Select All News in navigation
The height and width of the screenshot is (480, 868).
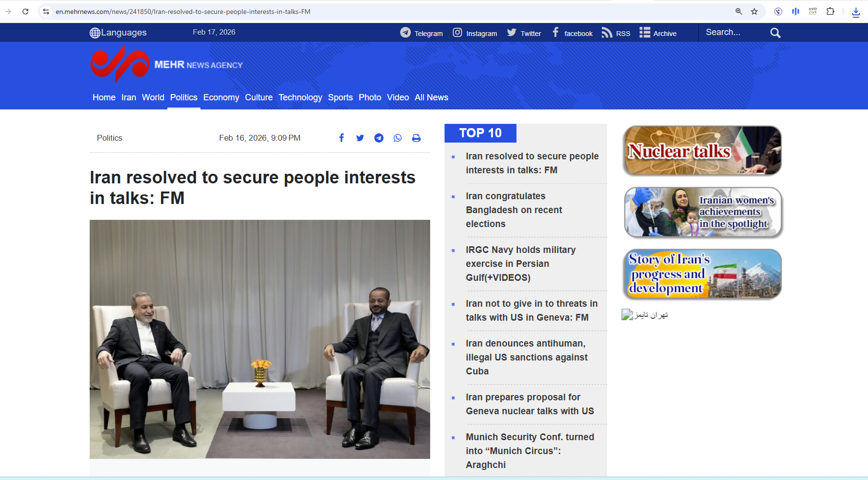(432, 97)
